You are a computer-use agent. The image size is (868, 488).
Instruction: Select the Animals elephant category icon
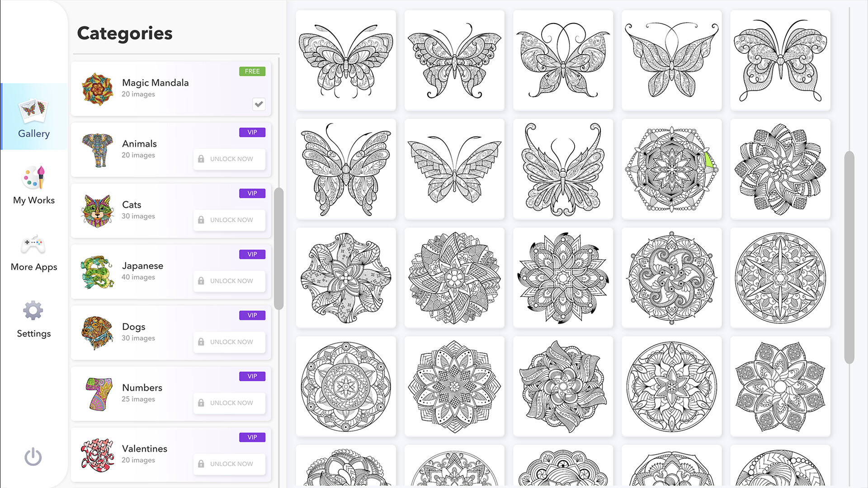coord(97,150)
